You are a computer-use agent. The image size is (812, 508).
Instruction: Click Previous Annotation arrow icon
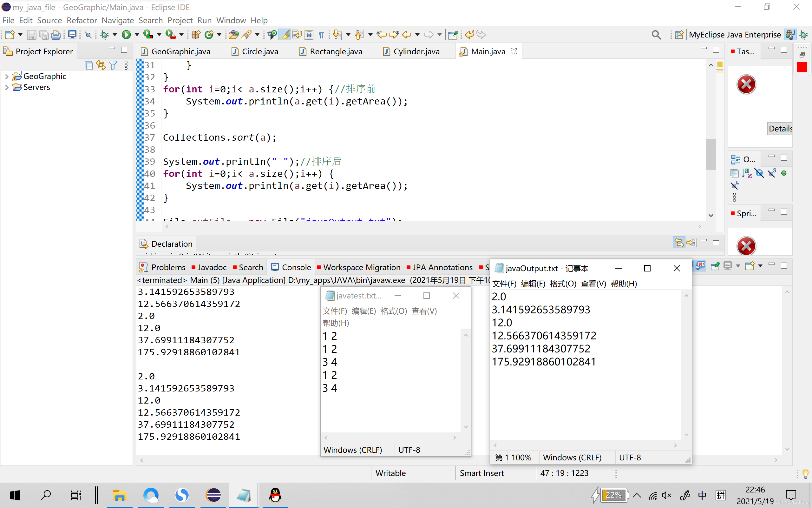(359, 35)
